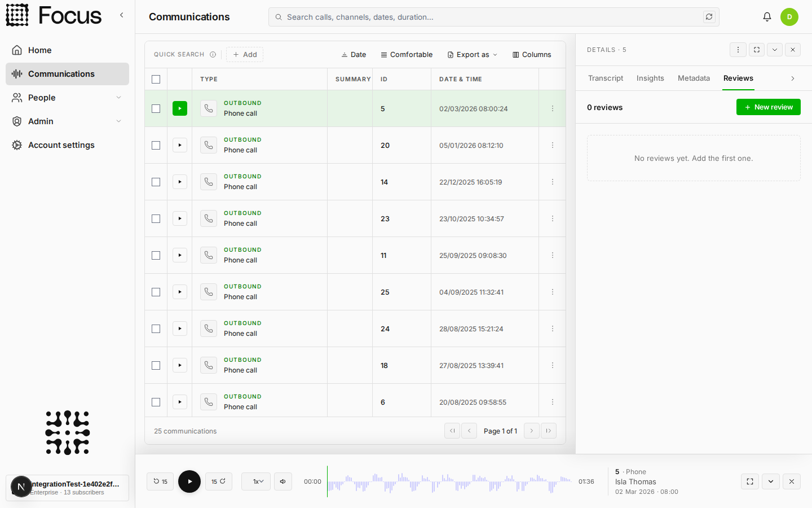The image size is (812, 508).
Task: Check the box for call ID 25
Action: (x=156, y=292)
